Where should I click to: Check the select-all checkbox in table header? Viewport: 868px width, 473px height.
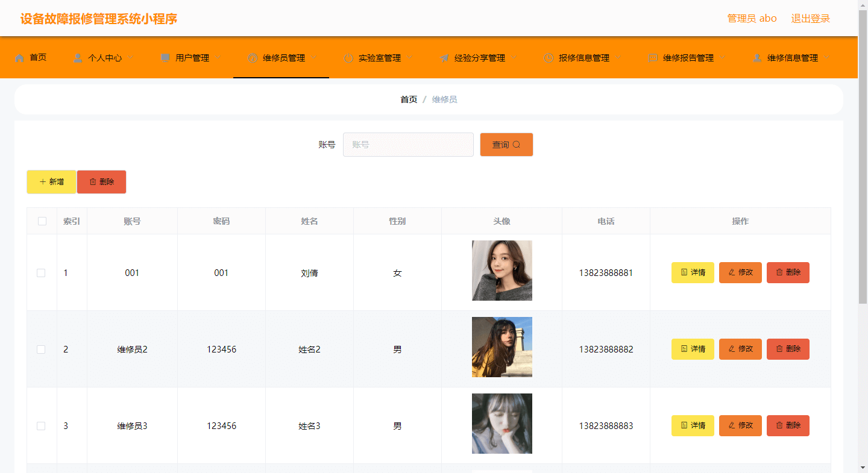pos(41,221)
